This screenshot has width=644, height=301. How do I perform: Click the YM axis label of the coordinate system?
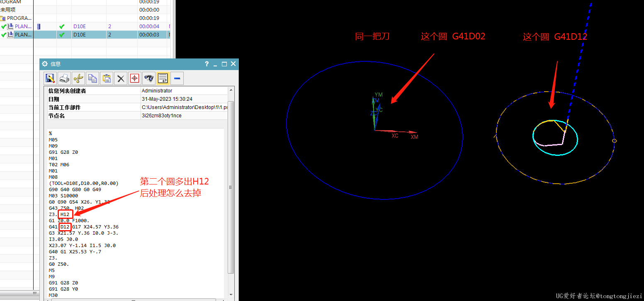379,95
